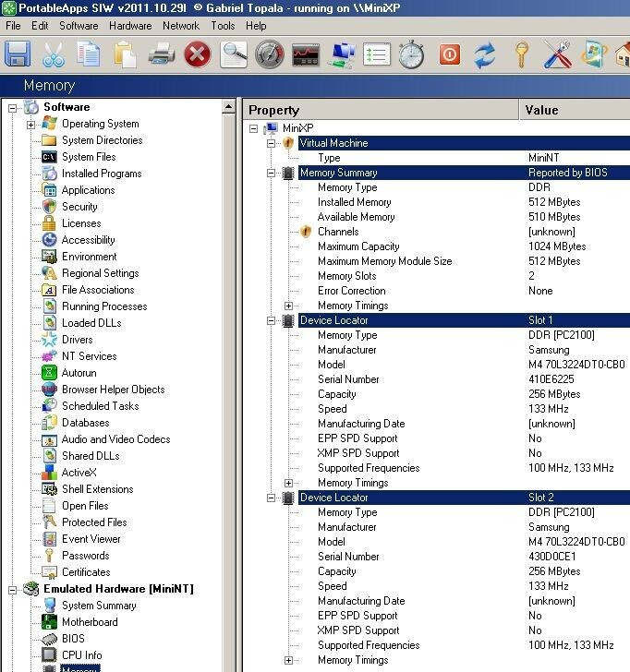Screen dimensions: 630x672
Task: Open the Hardware menu
Action: click(x=130, y=26)
